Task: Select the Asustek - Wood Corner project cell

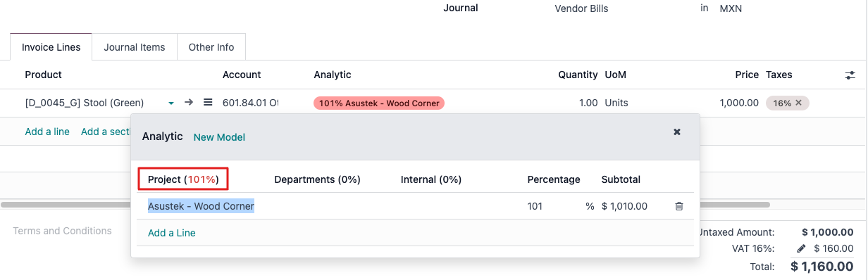Action: 201,206
